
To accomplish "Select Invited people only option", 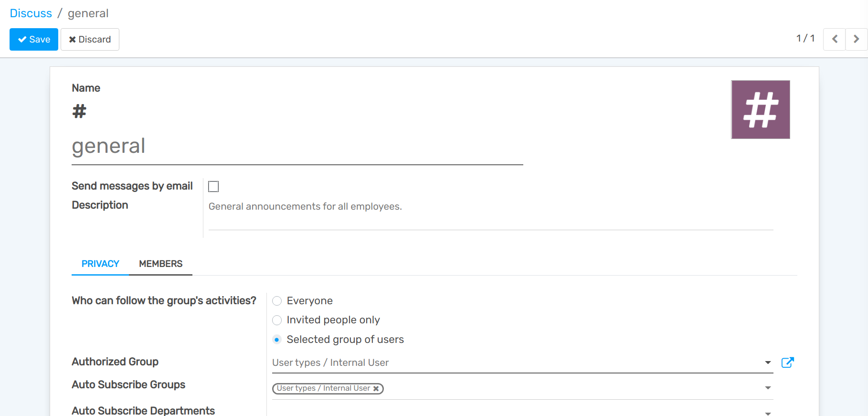I will pyautogui.click(x=277, y=320).
